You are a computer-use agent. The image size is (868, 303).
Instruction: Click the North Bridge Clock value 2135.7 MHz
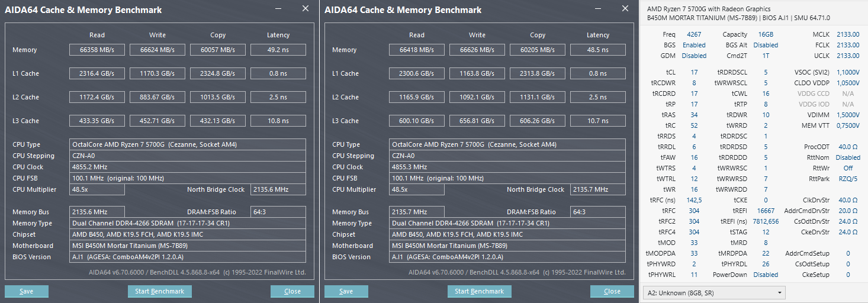597,189
